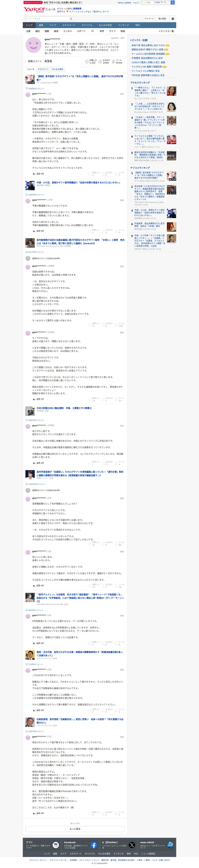Click the Facebook logo icon in the footer
199x868 pixels.
[x=94, y=845]
